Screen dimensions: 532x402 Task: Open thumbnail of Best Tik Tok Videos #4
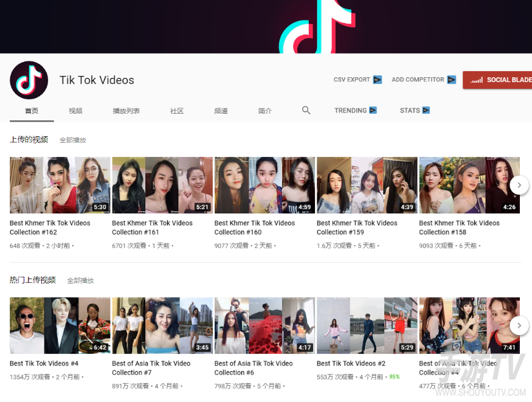click(60, 325)
